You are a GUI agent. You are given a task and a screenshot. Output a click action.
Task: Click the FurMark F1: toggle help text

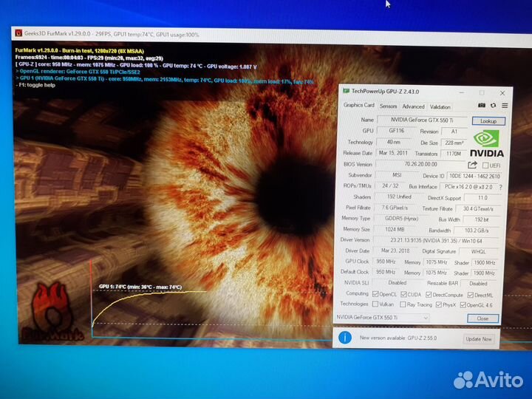35,85
